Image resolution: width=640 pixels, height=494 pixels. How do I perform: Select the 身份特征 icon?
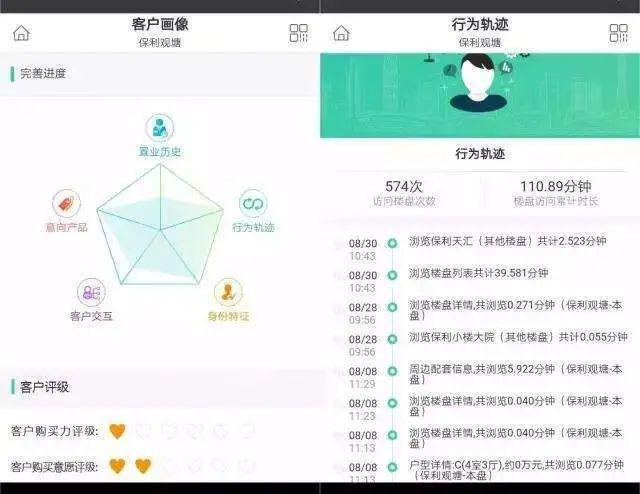click(x=228, y=292)
